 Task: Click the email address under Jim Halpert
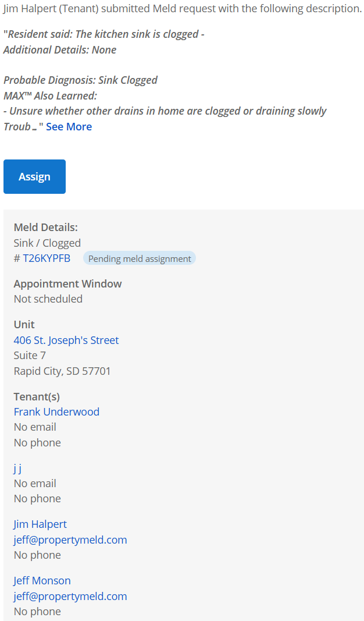pyautogui.click(x=70, y=540)
